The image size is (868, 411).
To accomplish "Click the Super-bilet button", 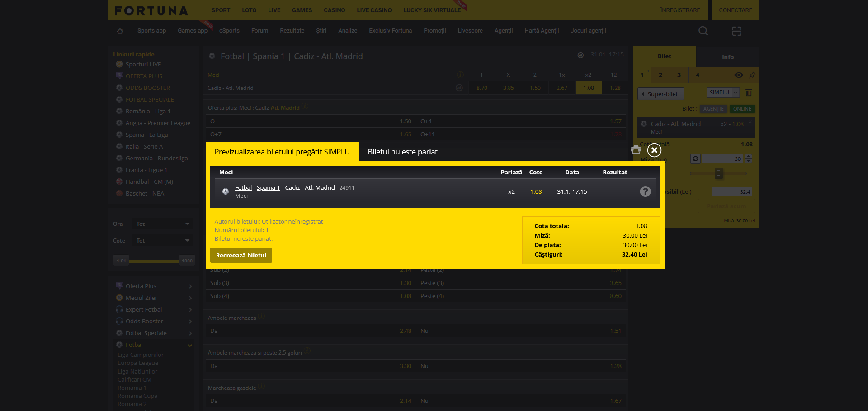I will point(660,94).
